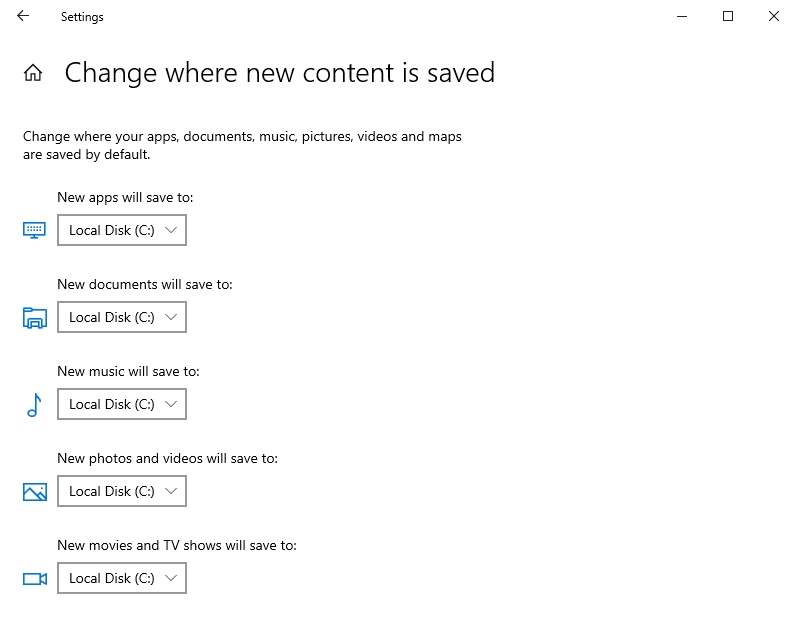Close the Settings window
The width and height of the screenshot is (792, 619).
pos(773,16)
